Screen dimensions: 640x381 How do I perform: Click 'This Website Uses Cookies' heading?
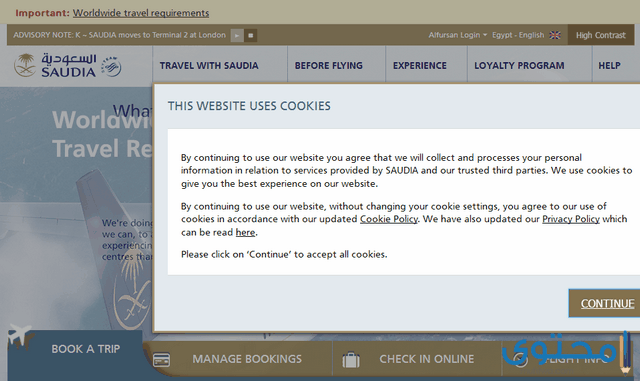249,106
